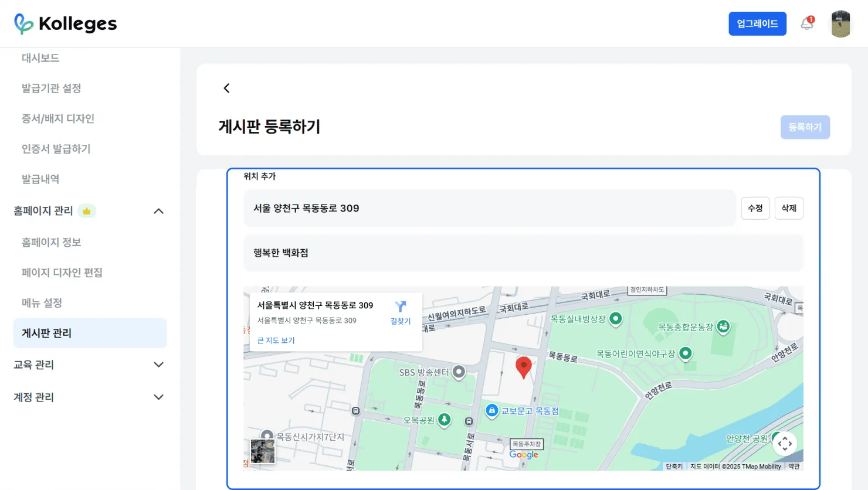Click the 행복한 백화점 name field
Image resolution: width=868 pixels, height=490 pixels.
(x=523, y=253)
